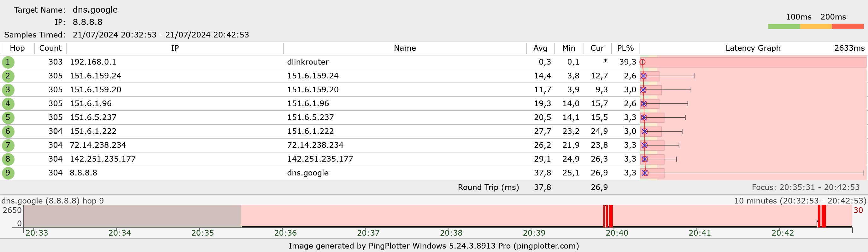Viewport: 868px width, 252px height.
Task: Click the Latency Graph column header
Action: 753,48
